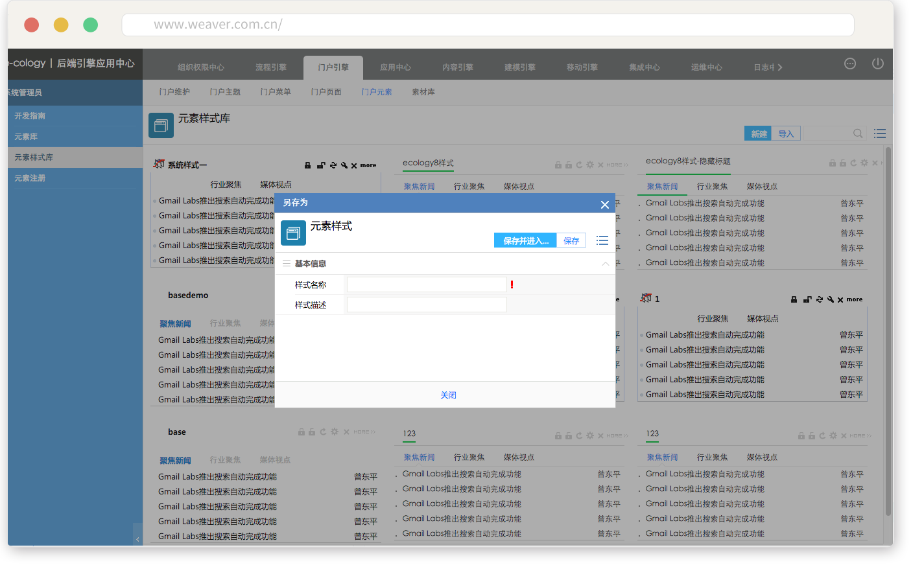The width and height of the screenshot is (924, 567).
Task: Click the list menu icon in dialog
Action: tap(602, 240)
